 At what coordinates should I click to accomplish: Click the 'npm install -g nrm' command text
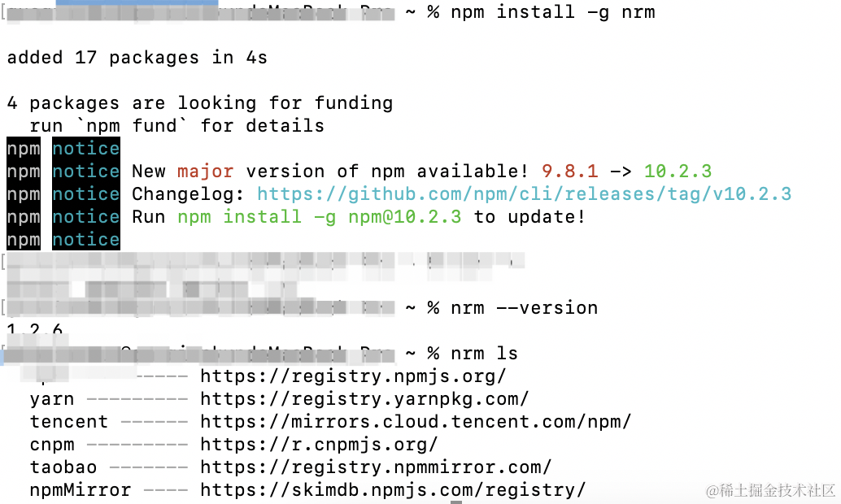[553, 12]
